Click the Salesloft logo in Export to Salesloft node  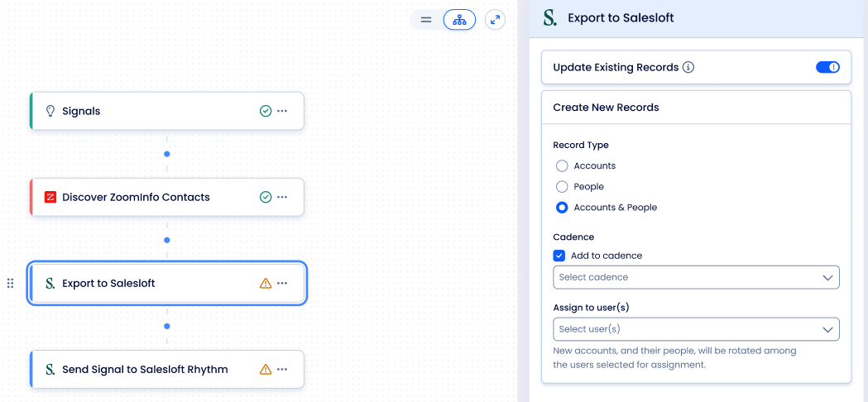(x=50, y=284)
